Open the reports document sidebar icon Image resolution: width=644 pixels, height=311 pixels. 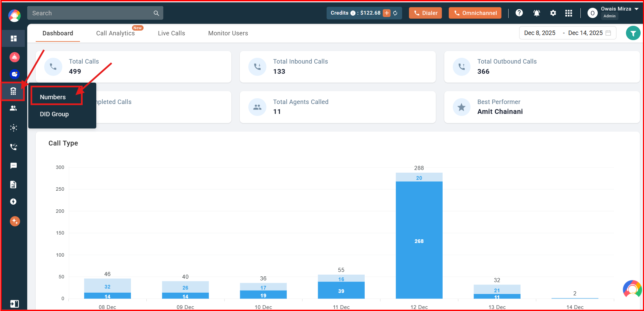coord(13,185)
